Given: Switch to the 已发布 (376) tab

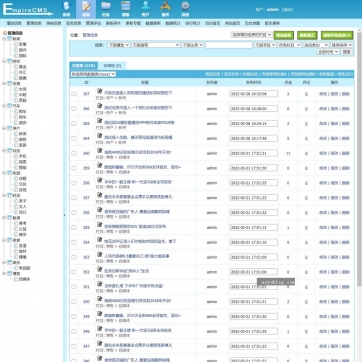Looking at the screenshot, I should pos(83,66).
